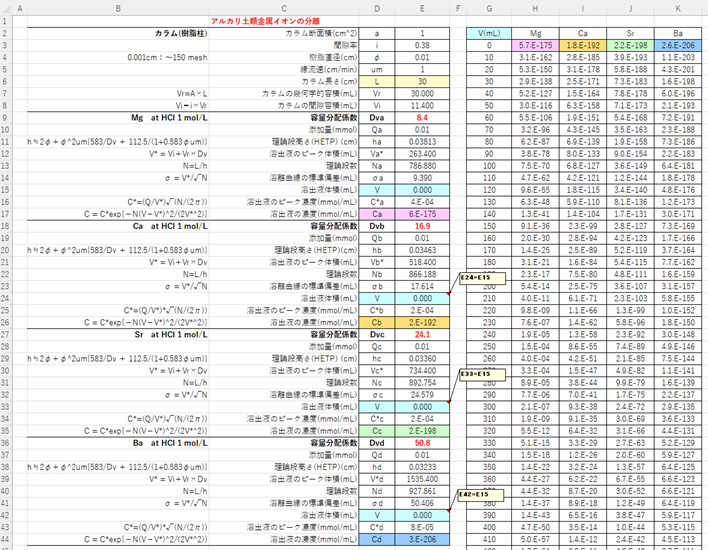Click the blue cell 2.6.E-206
The width and height of the screenshot is (708, 550).
(x=678, y=46)
